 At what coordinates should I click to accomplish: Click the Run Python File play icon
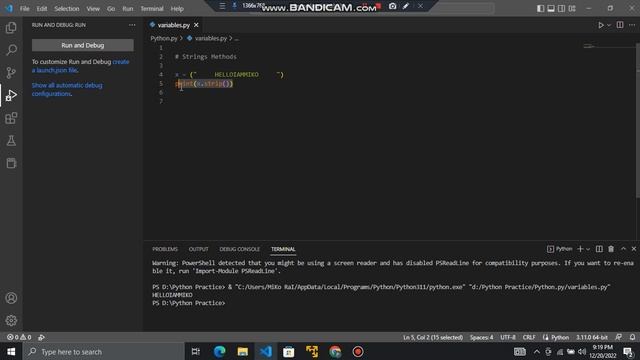pos(601,25)
